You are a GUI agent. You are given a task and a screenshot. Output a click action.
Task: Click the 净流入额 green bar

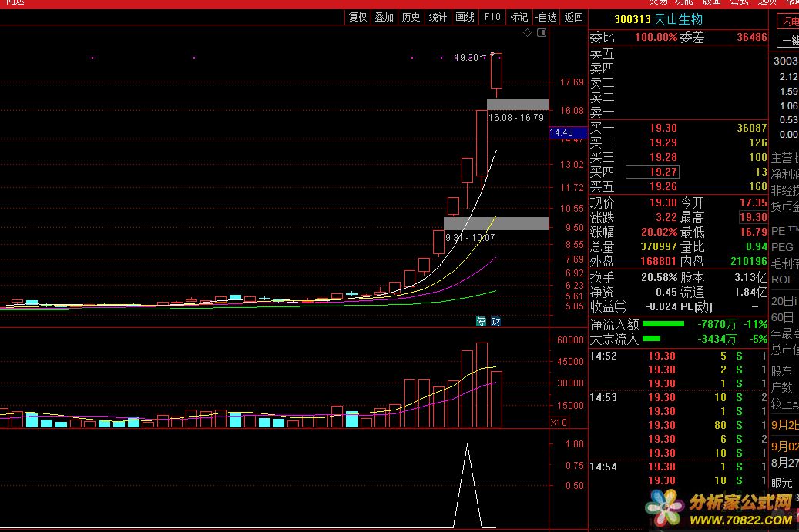(x=663, y=324)
